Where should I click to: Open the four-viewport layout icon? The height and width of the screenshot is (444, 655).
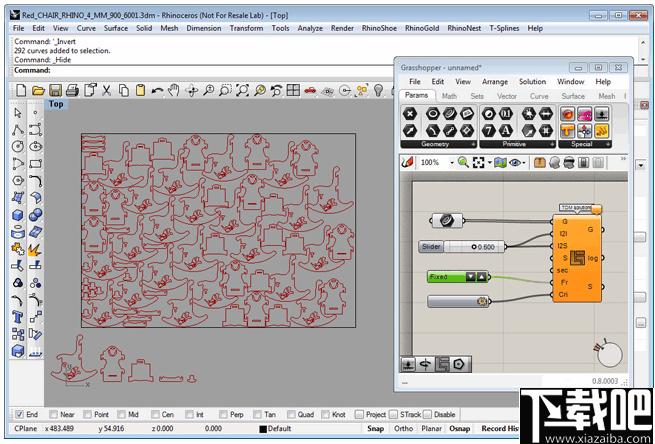293,90
